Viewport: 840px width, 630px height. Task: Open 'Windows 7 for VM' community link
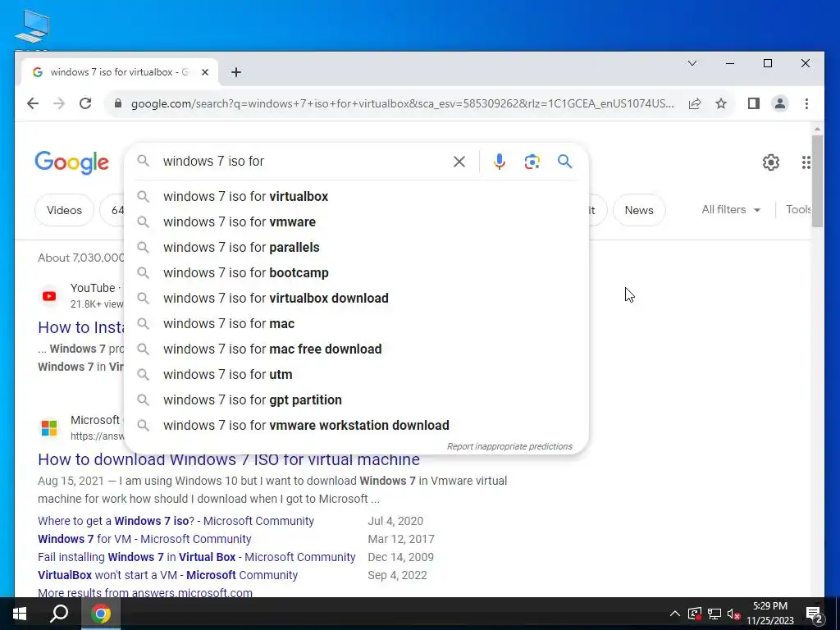coord(144,539)
